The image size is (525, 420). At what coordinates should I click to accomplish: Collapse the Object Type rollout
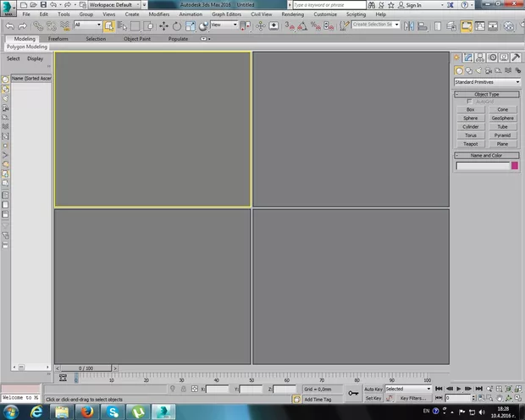487,94
